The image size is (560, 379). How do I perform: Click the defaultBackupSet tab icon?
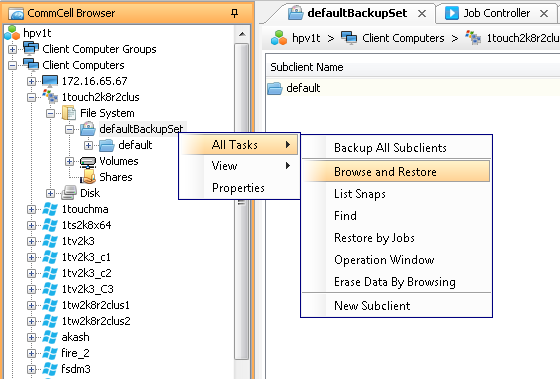[x=296, y=13]
